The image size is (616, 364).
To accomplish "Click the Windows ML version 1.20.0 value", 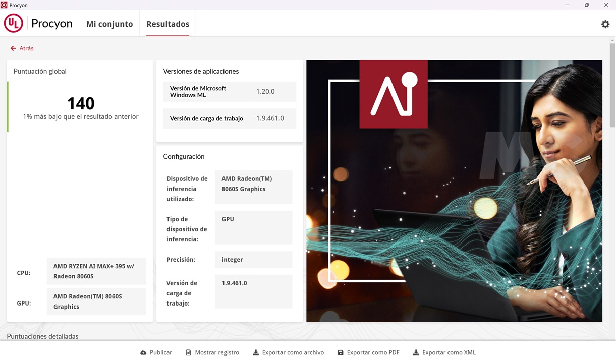I will 265,92.
